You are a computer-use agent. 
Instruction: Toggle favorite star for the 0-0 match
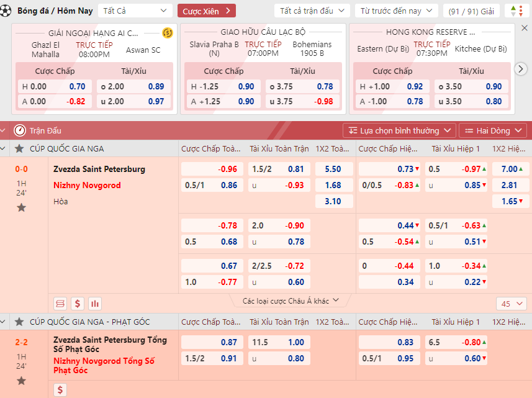click(21, 207)
